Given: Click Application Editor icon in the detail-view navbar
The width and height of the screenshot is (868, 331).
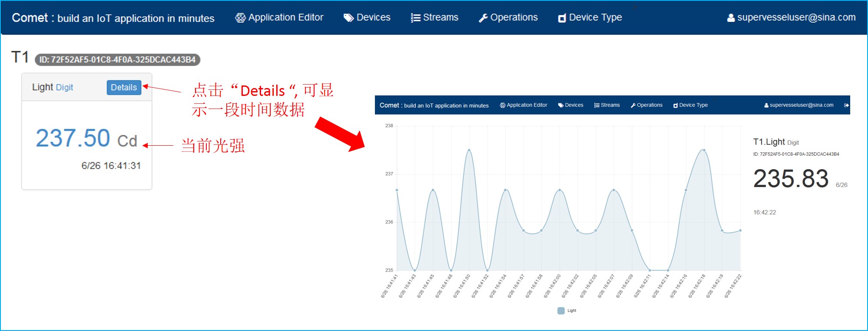Looking at the screenshot, I should (503, 105).
